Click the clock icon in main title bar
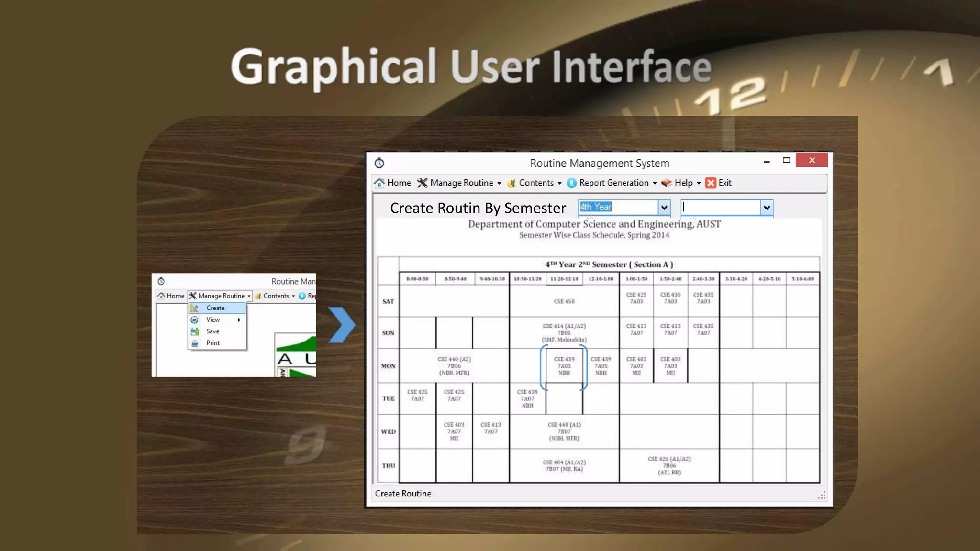Image resolution: width=980 pixels, height=551 pixels. click(x=379, y=163)
